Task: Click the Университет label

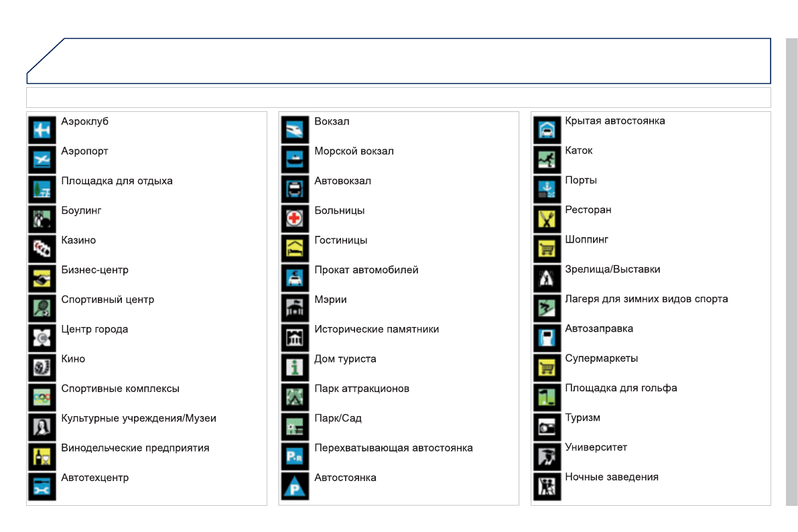Action: click(x=596, y=448)
